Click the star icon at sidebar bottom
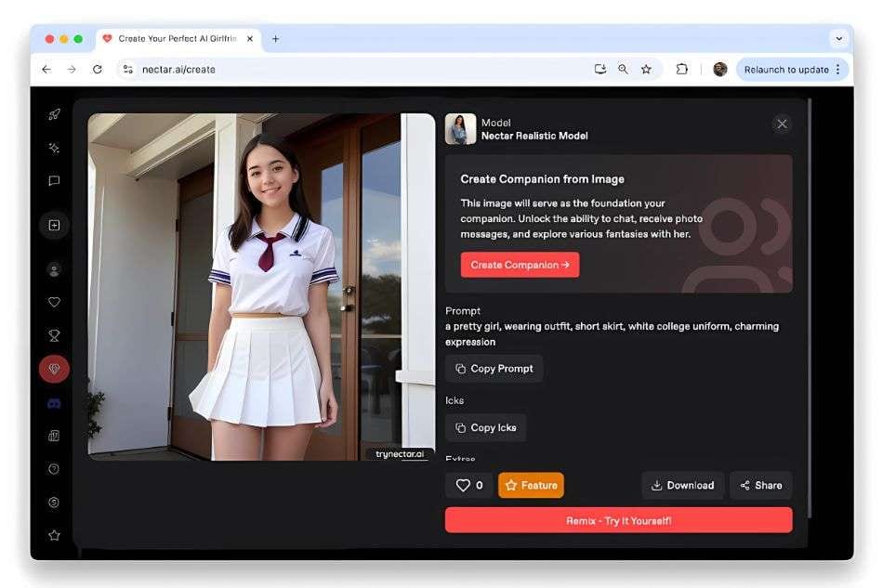This screenshot has width=883, height=588. (54, 535)
